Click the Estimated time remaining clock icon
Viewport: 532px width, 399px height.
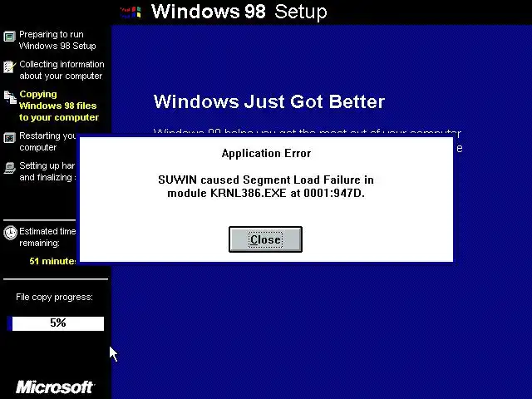pyautogui.click(x=10, y=233)
